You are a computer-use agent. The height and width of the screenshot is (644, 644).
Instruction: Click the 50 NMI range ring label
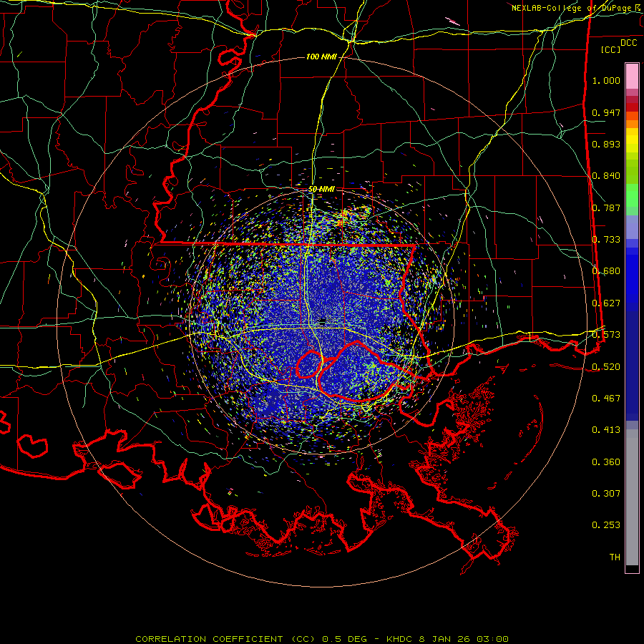321,190
